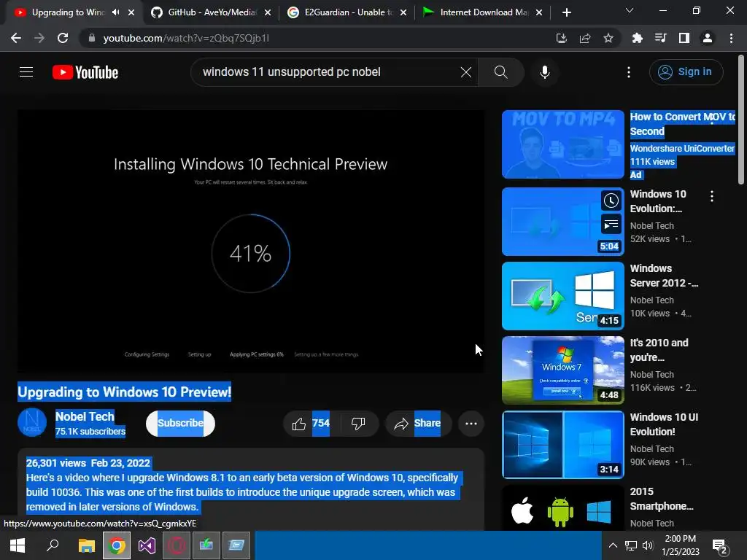Close the GitHub tab
This screenshot has height=560, width=747.
pyautogui.click(x=268, y=12)
